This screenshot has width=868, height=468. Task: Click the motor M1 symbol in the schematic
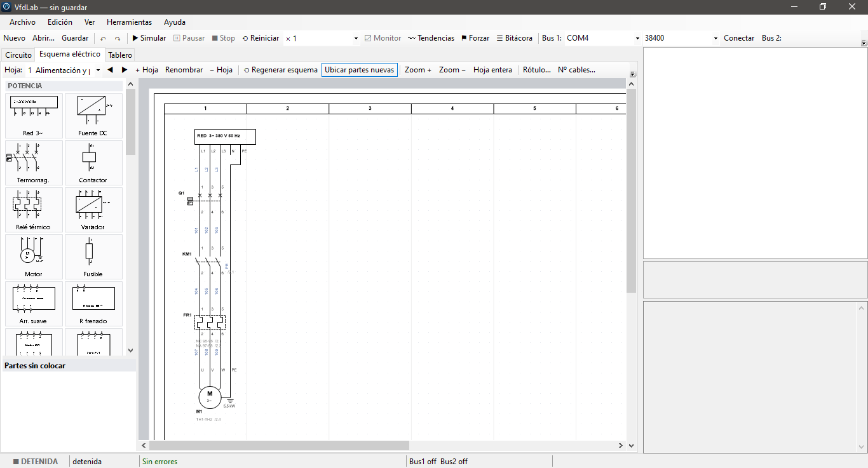pyautogui.click(x=210, y=398)
